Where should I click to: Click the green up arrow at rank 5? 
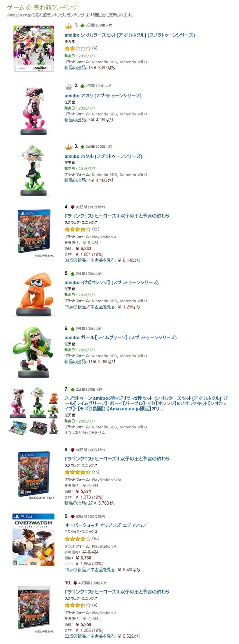click(72, 273)
